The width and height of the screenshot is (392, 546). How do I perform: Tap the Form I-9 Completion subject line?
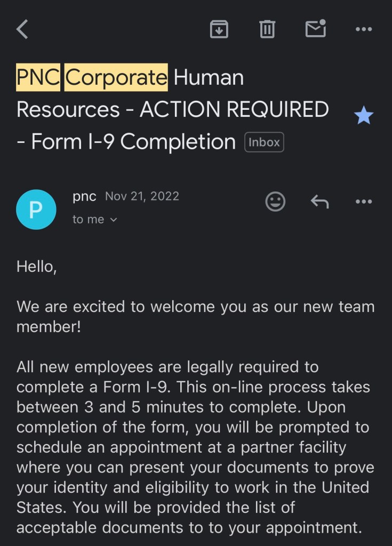pyautogui.click(x=133, y=142)
